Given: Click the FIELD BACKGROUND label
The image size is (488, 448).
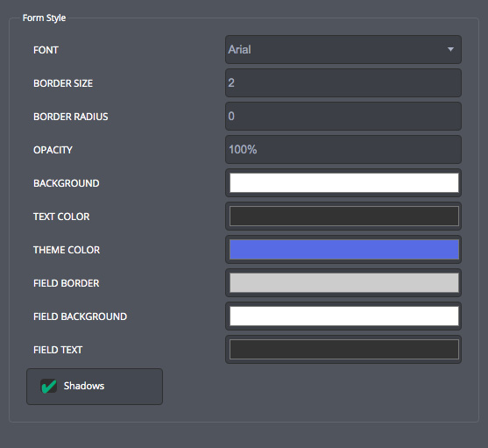Looking at the screenshot, I should (81, 316).
